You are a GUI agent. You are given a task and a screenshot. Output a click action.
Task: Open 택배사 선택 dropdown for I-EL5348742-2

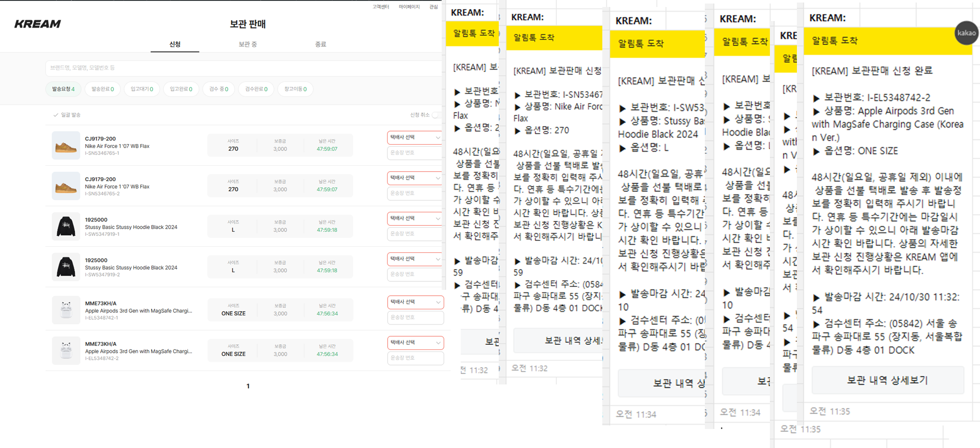[x=415, y=342]
